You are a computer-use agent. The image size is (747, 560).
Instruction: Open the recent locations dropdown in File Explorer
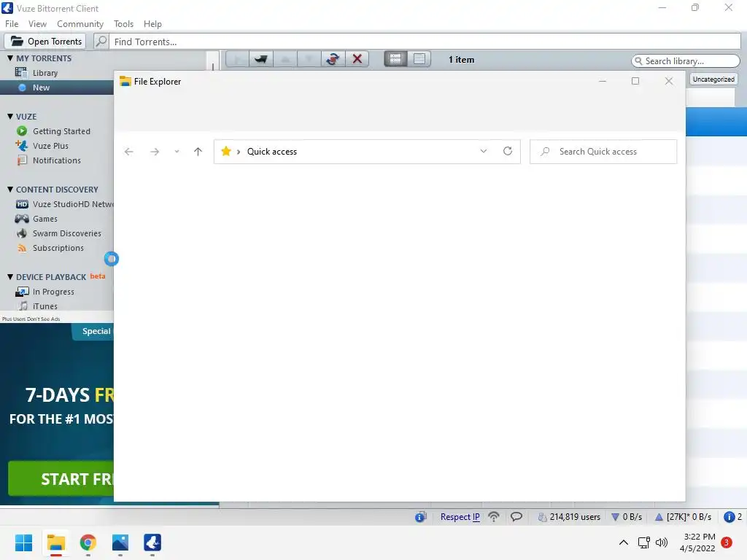point(177,152)
